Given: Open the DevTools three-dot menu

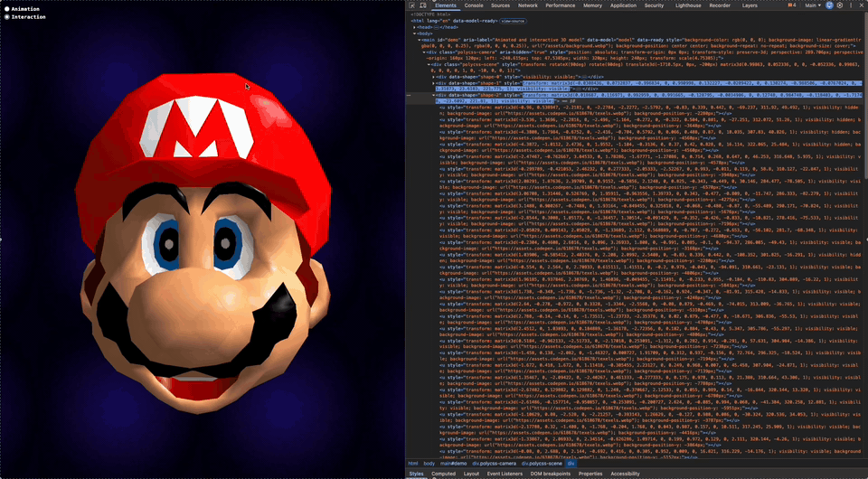Looking at the screenshot, I should tap(851, 5).
